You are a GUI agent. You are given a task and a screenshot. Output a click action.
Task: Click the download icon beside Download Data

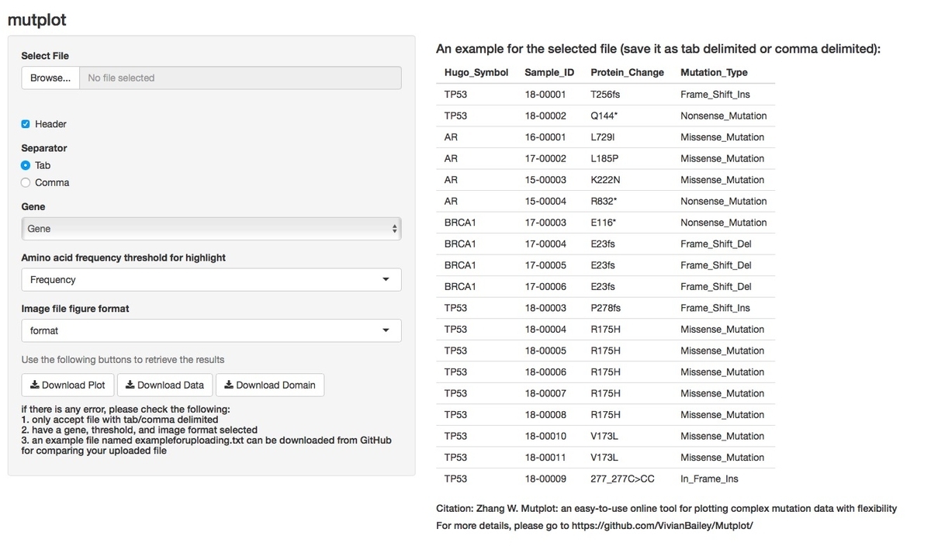(x=130, y=385)
